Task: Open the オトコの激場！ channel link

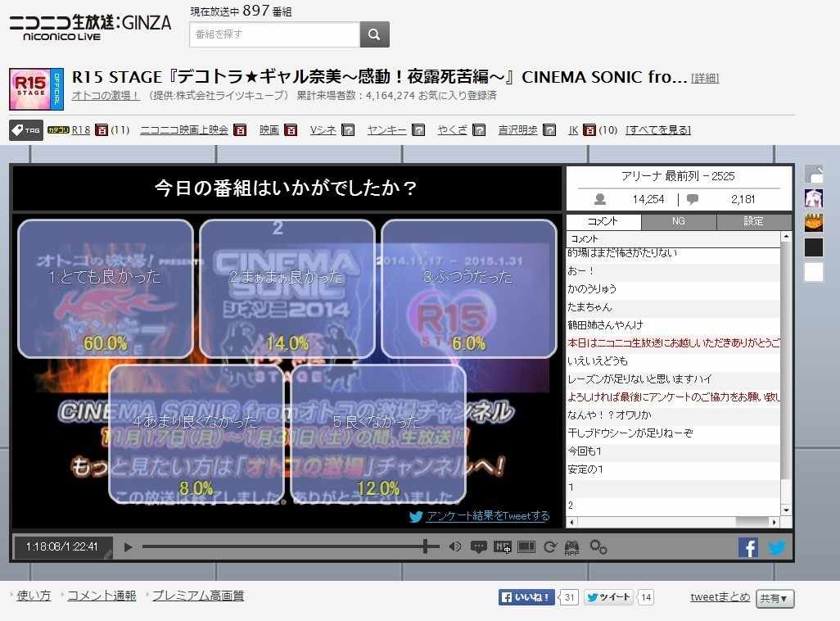Action: pyautogui.click(x=106, y=96)
